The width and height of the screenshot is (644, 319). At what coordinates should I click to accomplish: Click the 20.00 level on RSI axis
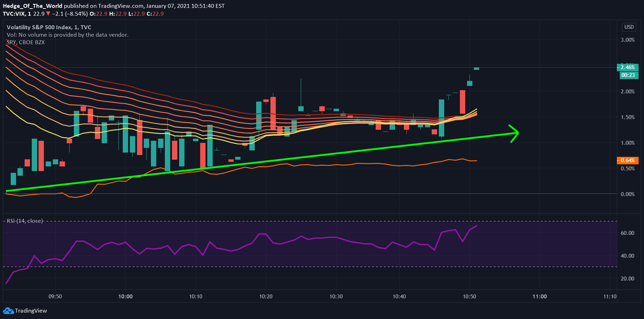(627, 279)
